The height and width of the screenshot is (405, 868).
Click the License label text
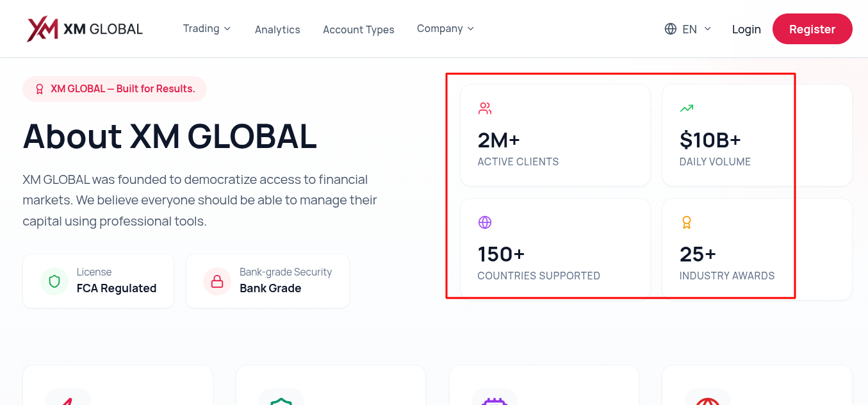point(94,272)
